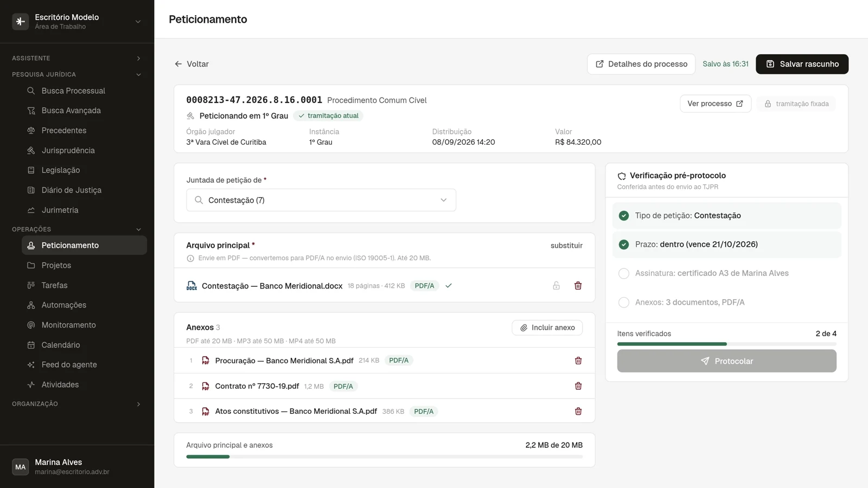Click the shield icon beside Verificação pré-protocolo
Screen dimensions: 868x488
point(622,176)
